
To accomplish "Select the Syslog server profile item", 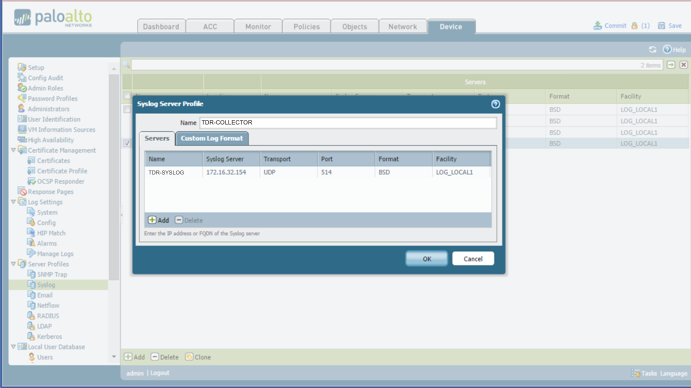I will 58,285.
